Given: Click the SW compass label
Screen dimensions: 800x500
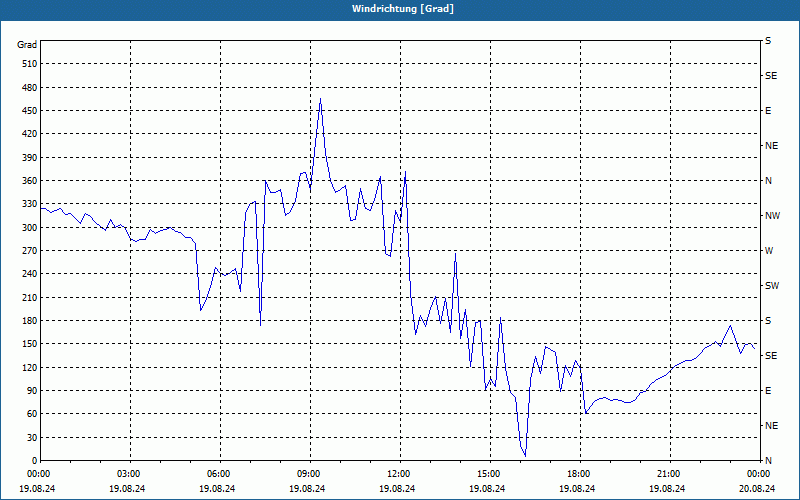Looking at the screenshot, I should tap(772, 286).
